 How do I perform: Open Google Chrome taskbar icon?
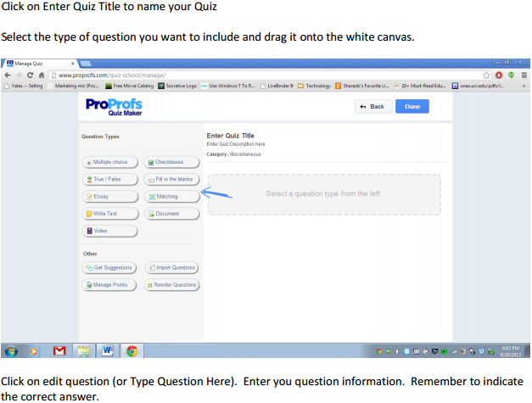132,351
